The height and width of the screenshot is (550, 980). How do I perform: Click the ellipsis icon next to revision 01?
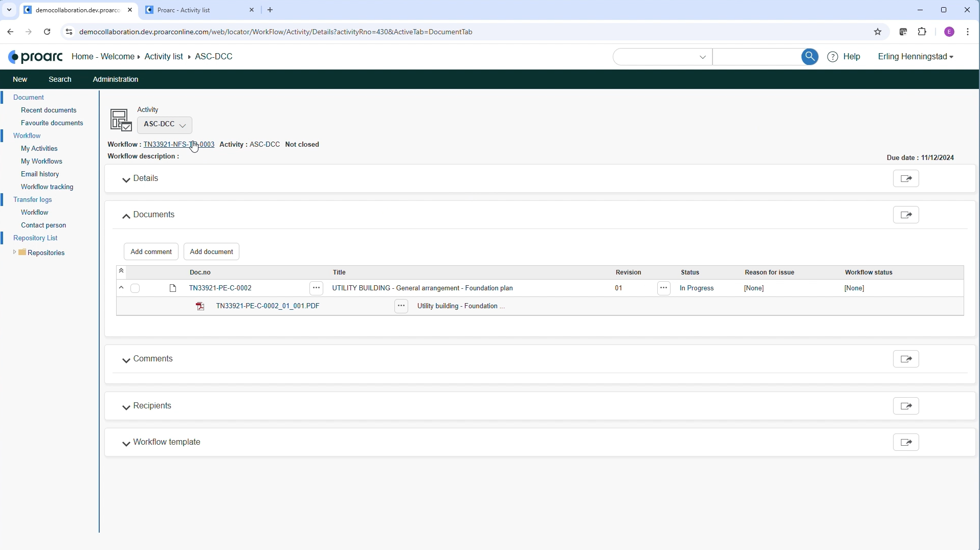(663, 288)
